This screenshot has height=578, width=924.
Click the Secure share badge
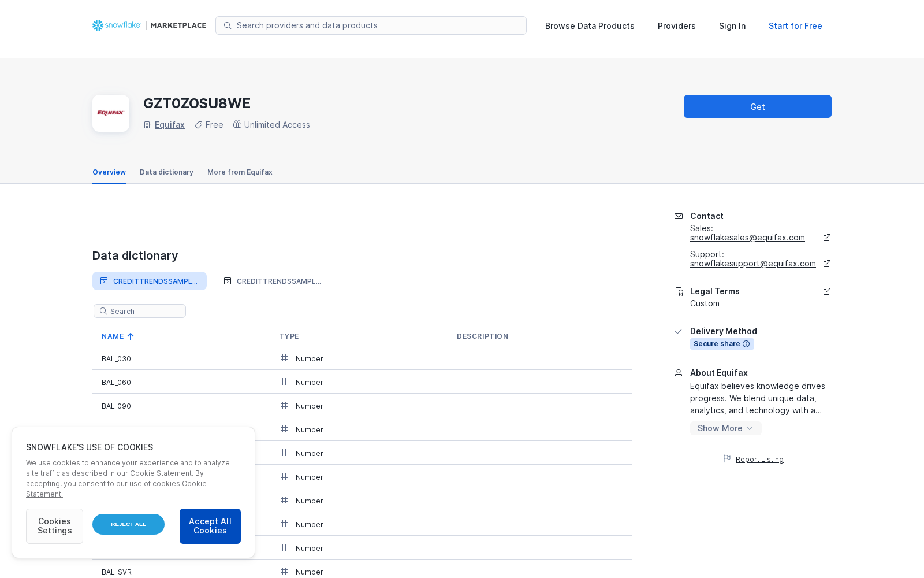tap(722, 344)
